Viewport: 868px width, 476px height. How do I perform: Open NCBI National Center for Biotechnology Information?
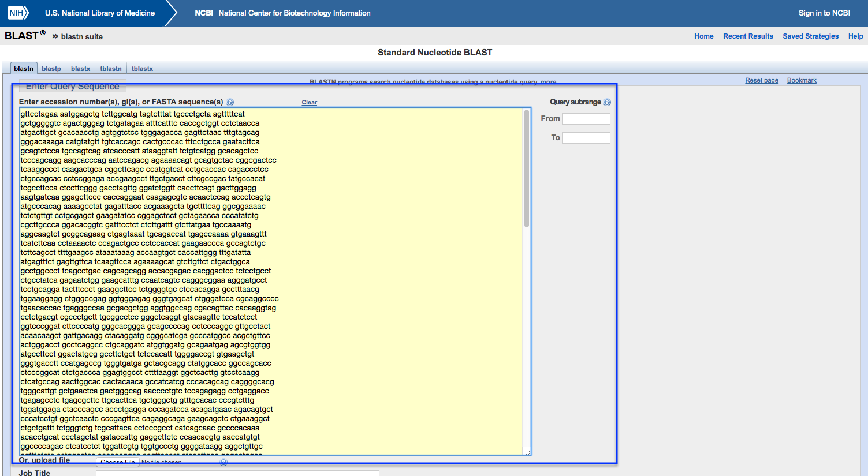point(282,13)
